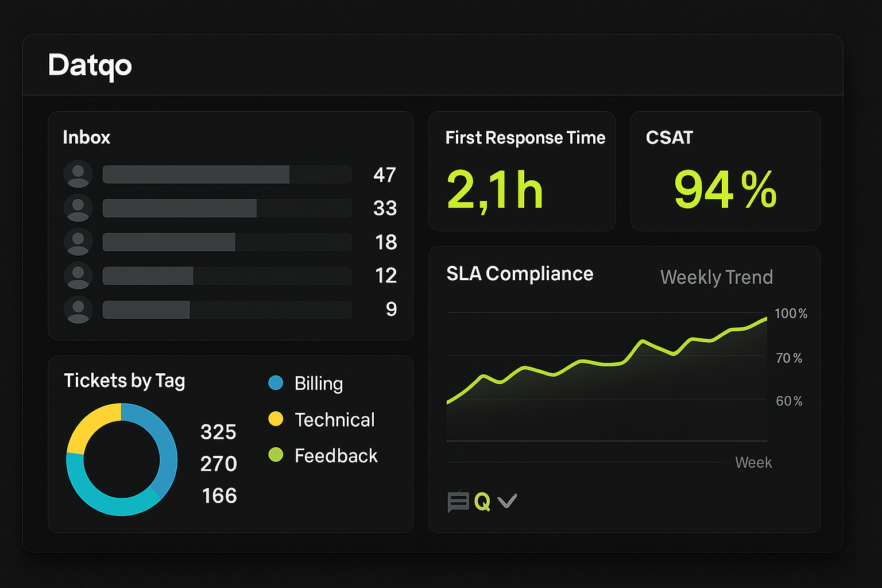Click the avatar on the row showing 12

[x=78, y=276]
